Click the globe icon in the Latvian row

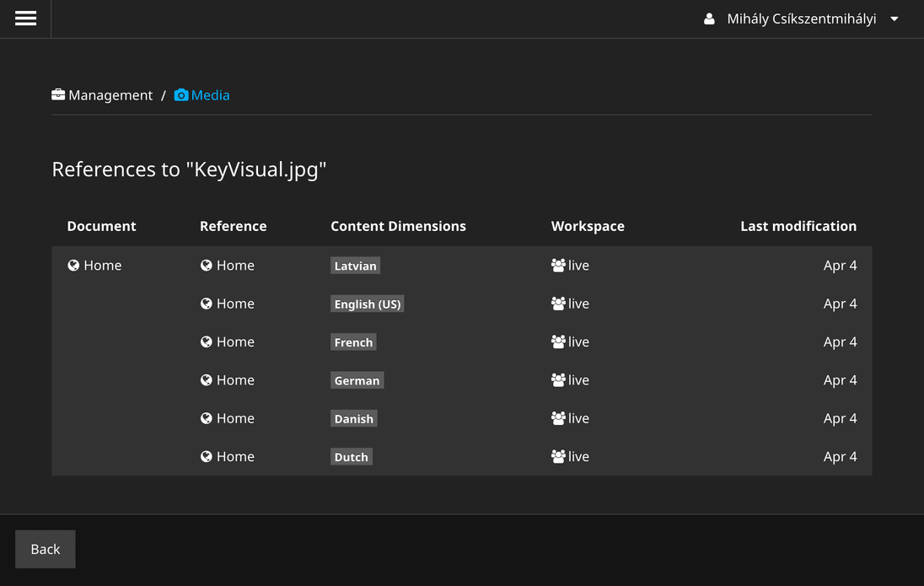207,266
